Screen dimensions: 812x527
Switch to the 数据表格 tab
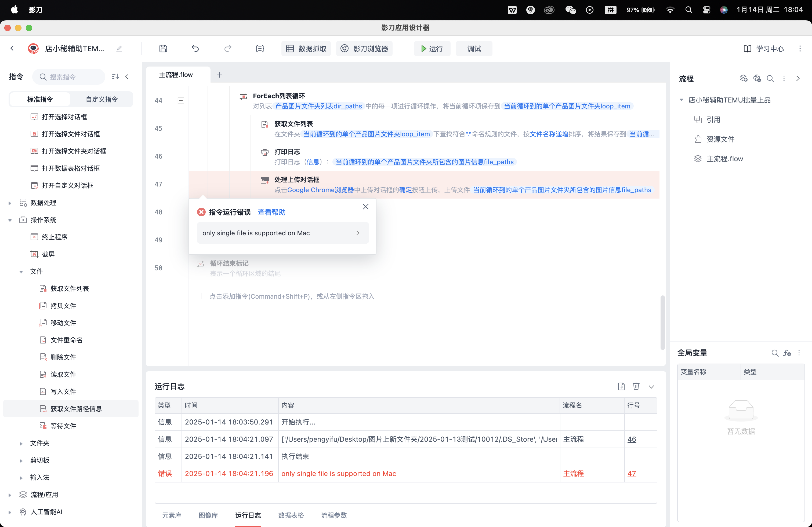pos(291,515)
